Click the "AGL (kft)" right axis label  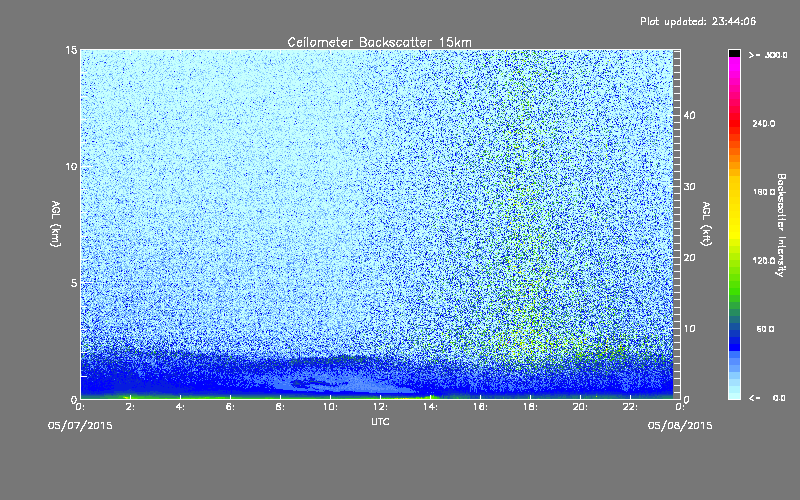(x=707, y=224)
